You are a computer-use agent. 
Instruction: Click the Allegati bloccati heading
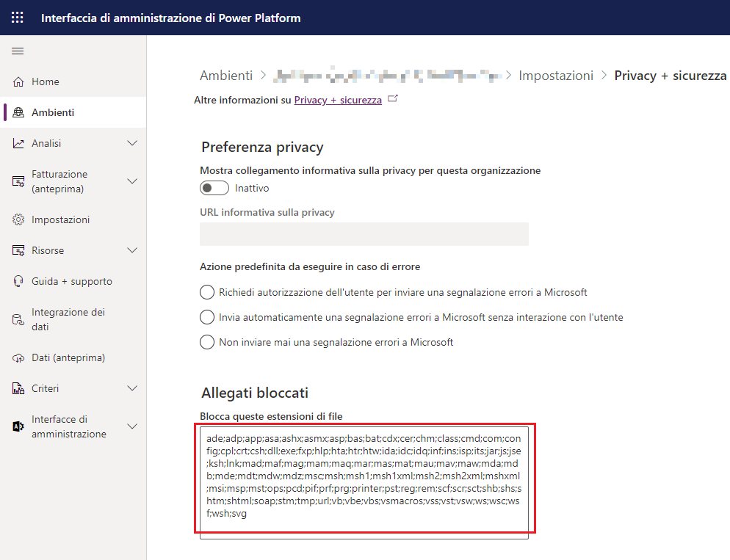[255, 393]
